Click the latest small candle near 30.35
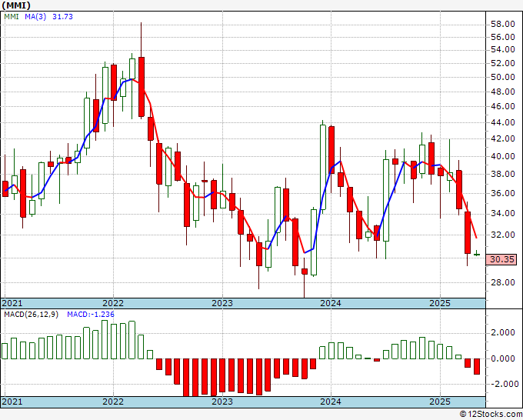 tap(477, 254)
